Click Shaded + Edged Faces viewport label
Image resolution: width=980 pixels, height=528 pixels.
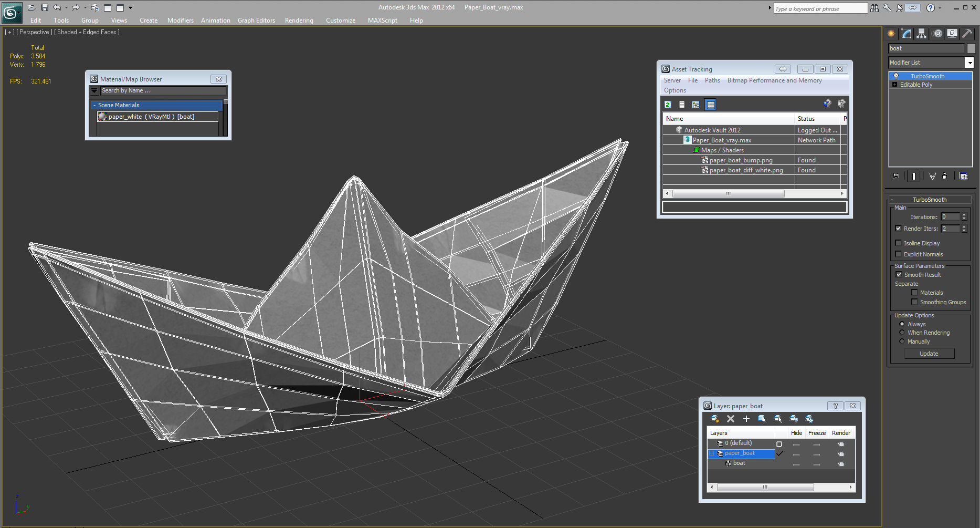87,32
